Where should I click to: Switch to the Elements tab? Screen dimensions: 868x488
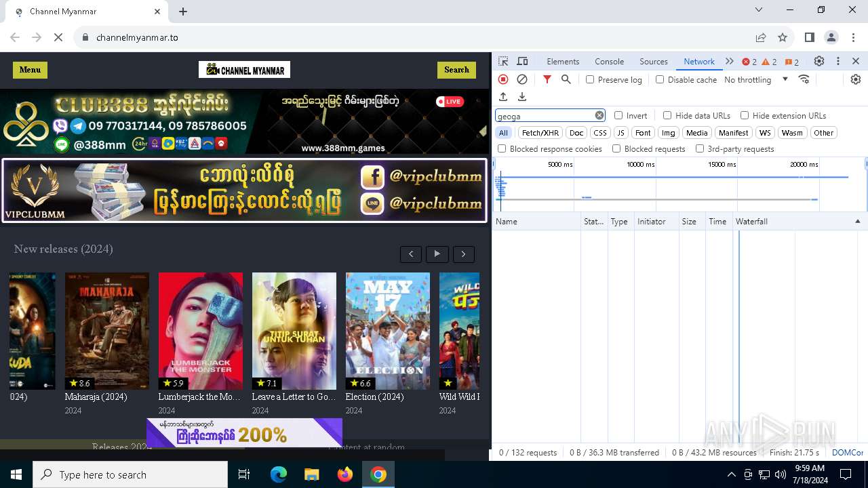coord(563,62)
